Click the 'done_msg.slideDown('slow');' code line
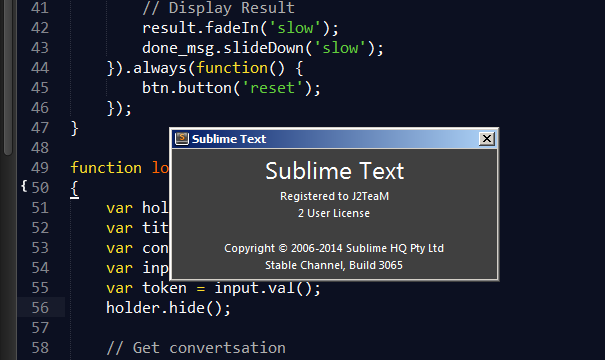 263,48
